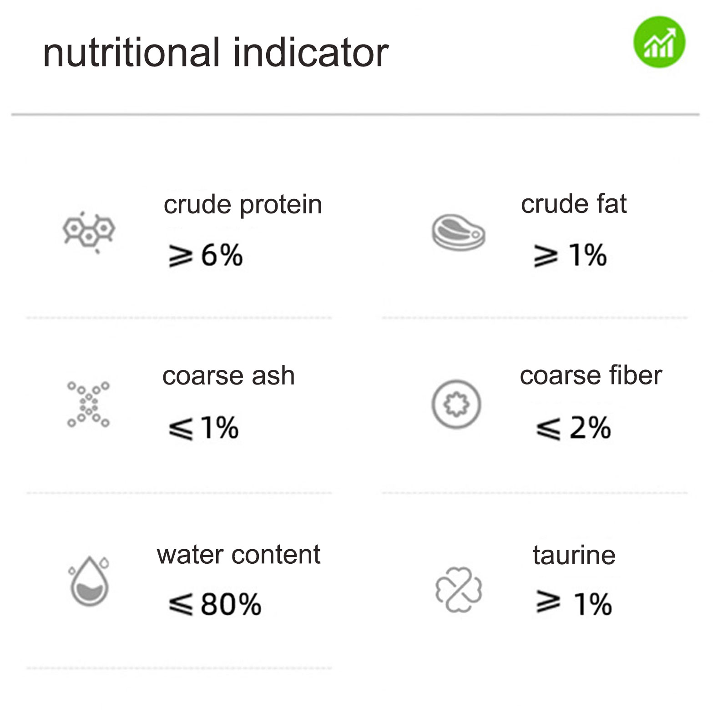728x728 pixels.
Task: Click the ≥1% crude fat value
Action: [x=570, y=255]
